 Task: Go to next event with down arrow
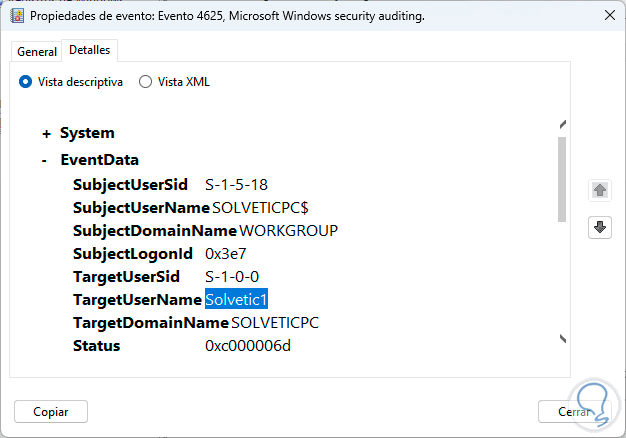click(600, 227)
